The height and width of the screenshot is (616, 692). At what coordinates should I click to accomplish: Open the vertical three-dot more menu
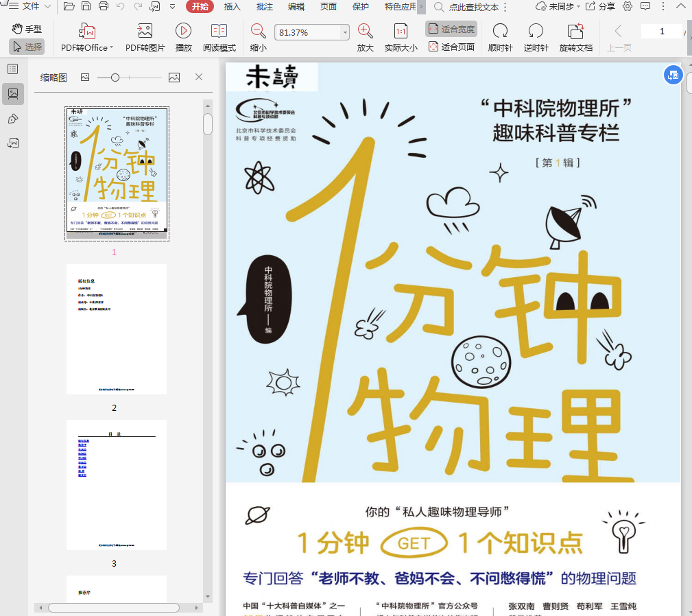tap(663, 7)
